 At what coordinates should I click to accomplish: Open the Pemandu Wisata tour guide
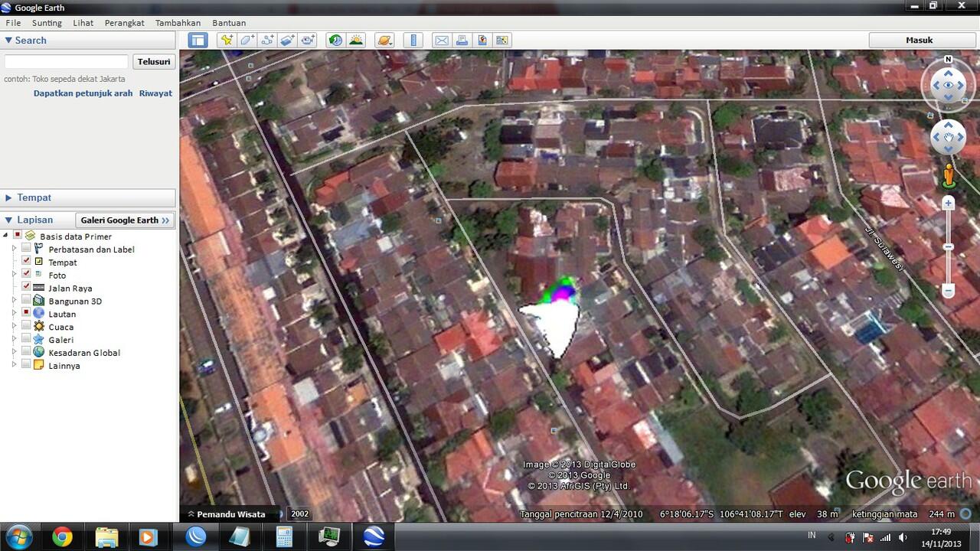pyautogui.click(x=227, y=514)
